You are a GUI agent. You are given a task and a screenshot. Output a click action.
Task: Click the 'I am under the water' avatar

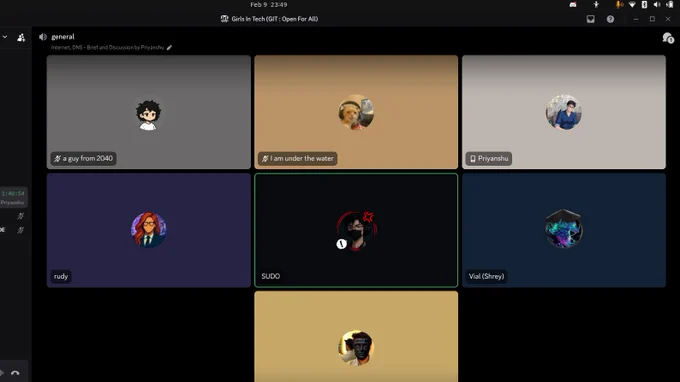(x=356, y=112)
